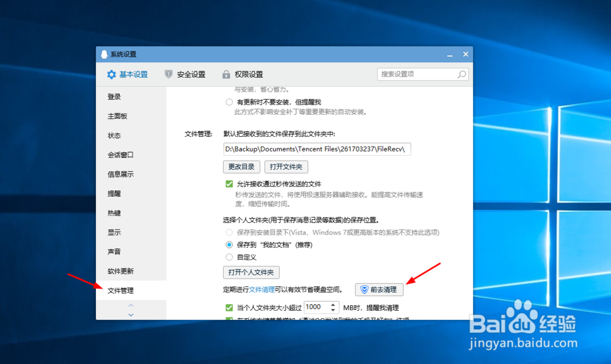Open the 文件清理 hyperlink
This screenshot has width=611, height=364.
coord(262,289)
